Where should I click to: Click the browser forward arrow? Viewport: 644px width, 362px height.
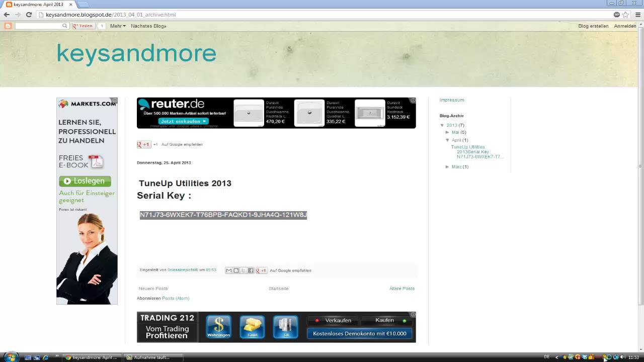point(18,15)
